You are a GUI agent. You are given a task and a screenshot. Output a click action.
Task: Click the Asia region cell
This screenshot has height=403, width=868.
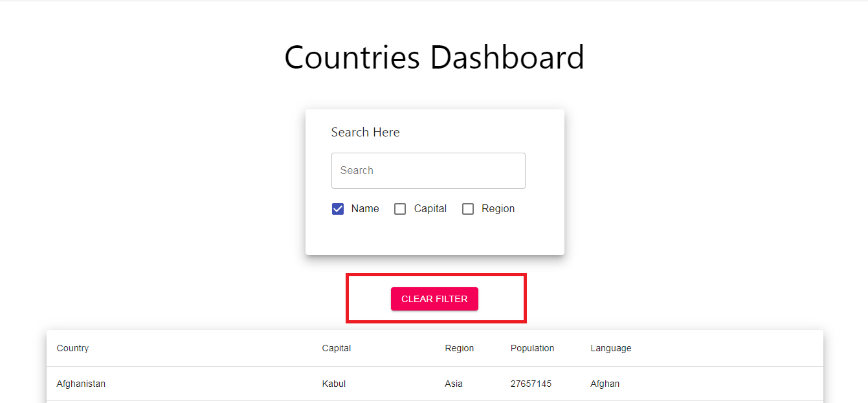coord(453,384)
